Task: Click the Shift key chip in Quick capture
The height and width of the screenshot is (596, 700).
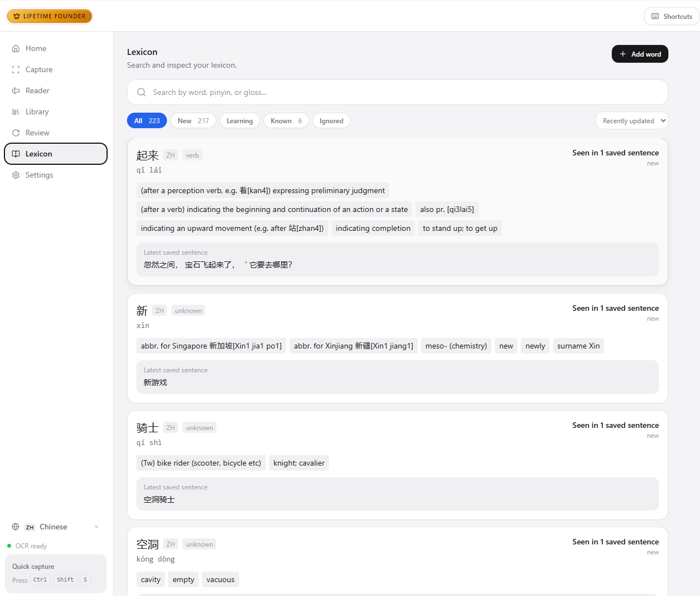Action: coord(65,580)
